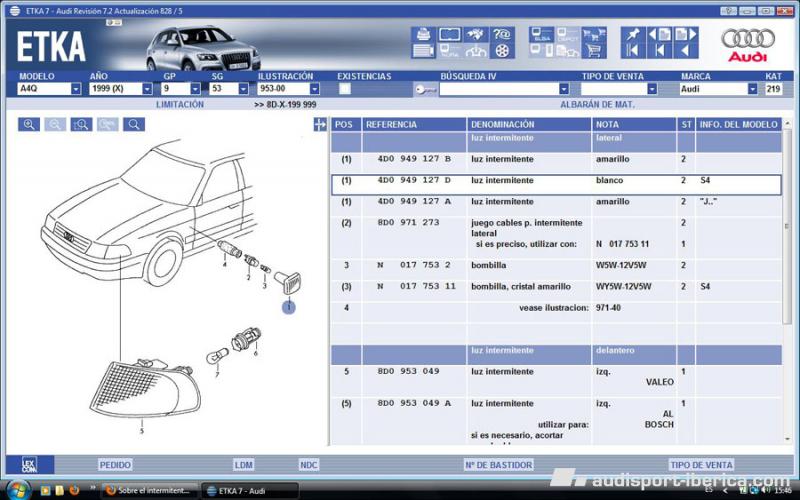The height and width of the screenshot is (500, 800).
Task: Click the TIPO DE VENTA bottom button
Action: 702,465
